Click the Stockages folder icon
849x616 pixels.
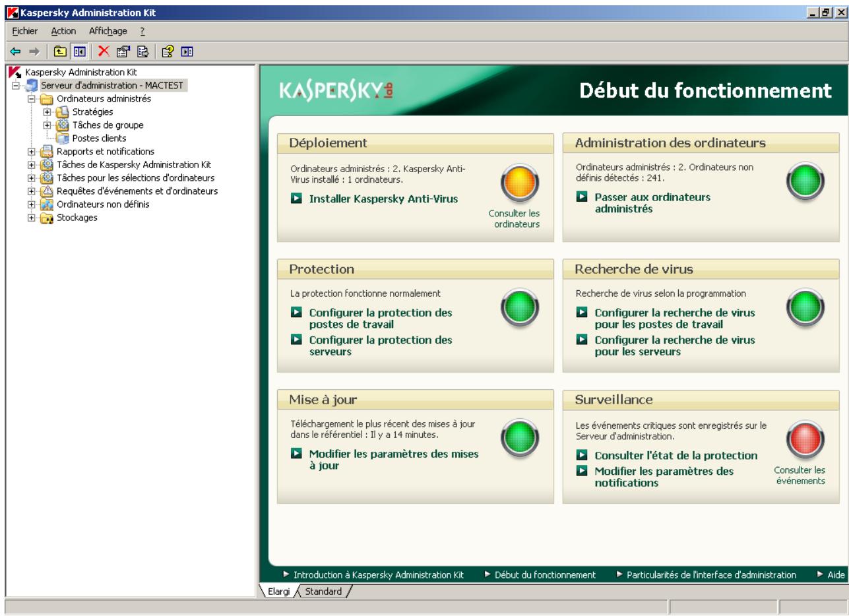(x=47, y=218)
